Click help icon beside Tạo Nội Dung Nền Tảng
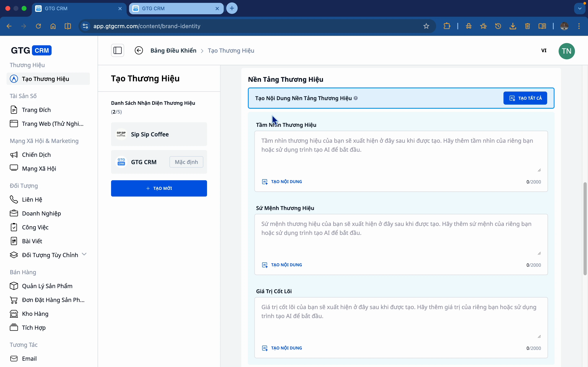Screen dimensions: 588x367 tap(356, 98)
